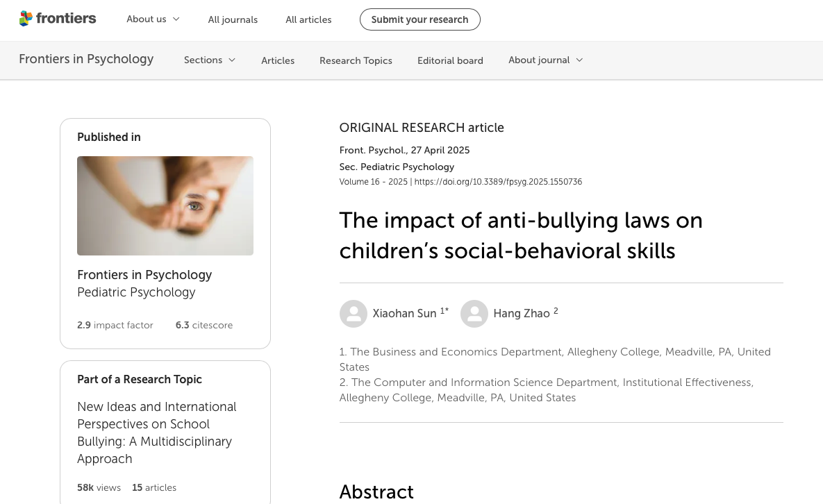The width and height of the screenshot is (823, 504).
Task: Go to All journals
Action: click(x=233, y=19)
